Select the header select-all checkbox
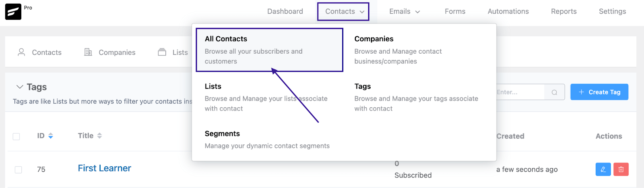 pyautogui.click(x=17, y=136)
